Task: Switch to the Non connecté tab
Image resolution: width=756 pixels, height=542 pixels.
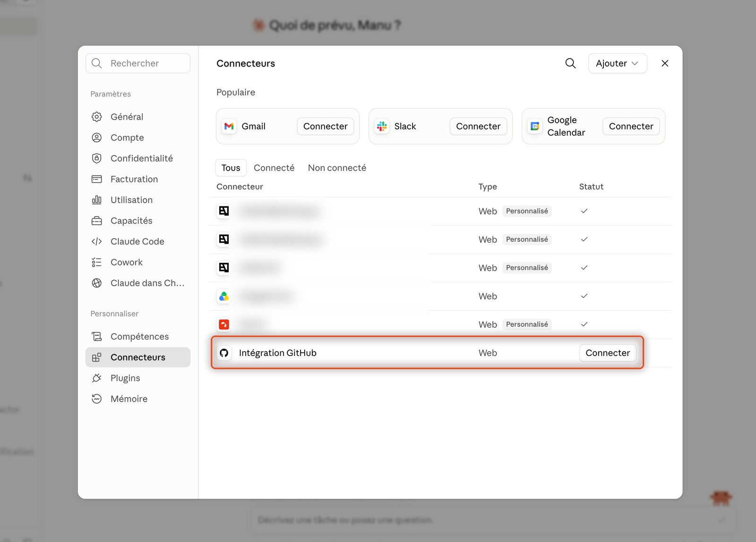Action: click(337, 168)
